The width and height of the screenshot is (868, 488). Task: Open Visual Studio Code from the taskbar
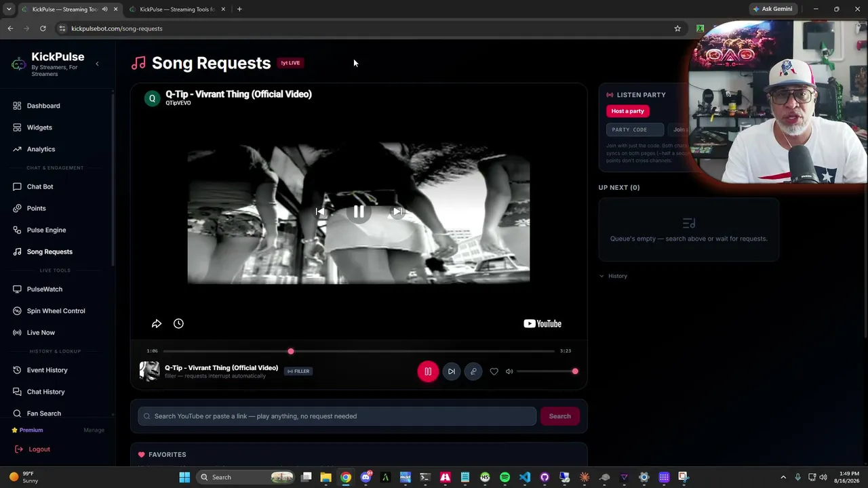point(525,477)
